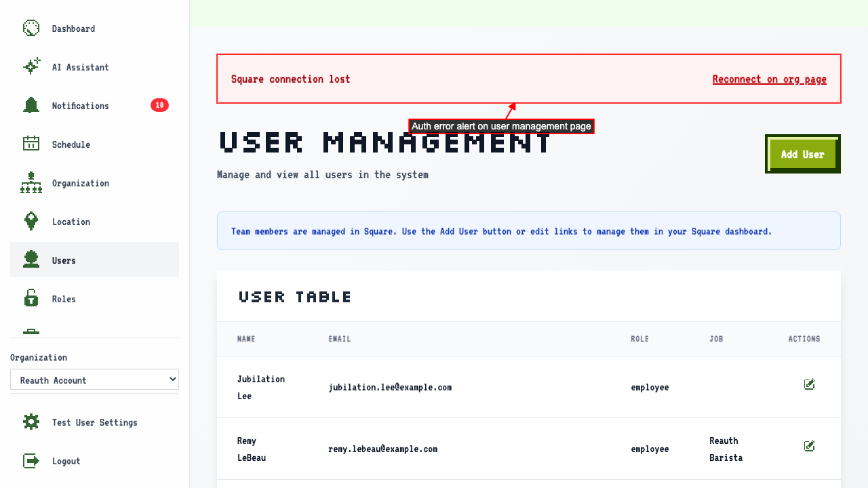
Task: Select the Users sidebar entry
Action: pos(94,260)
